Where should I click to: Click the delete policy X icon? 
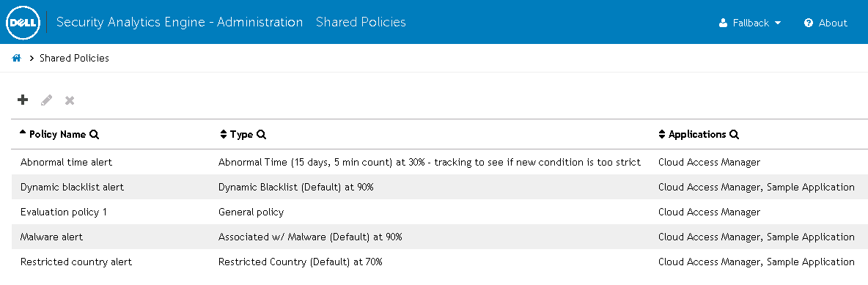(70, 100)
